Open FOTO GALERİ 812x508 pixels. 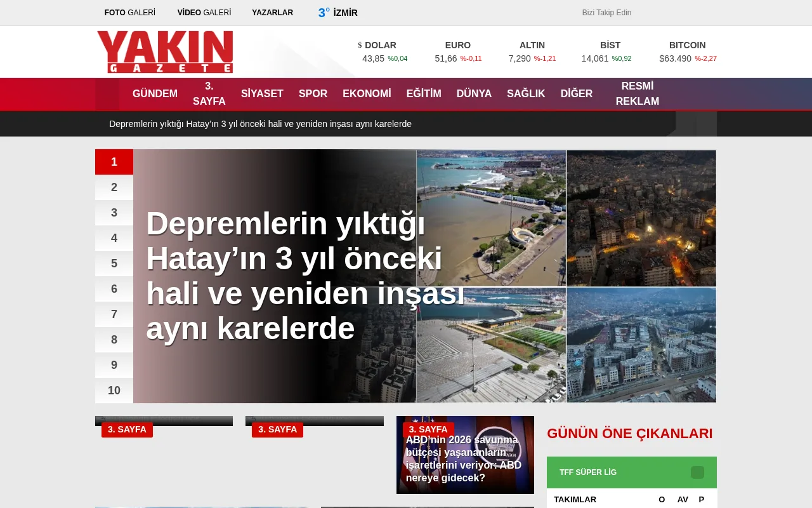(129, 12)
